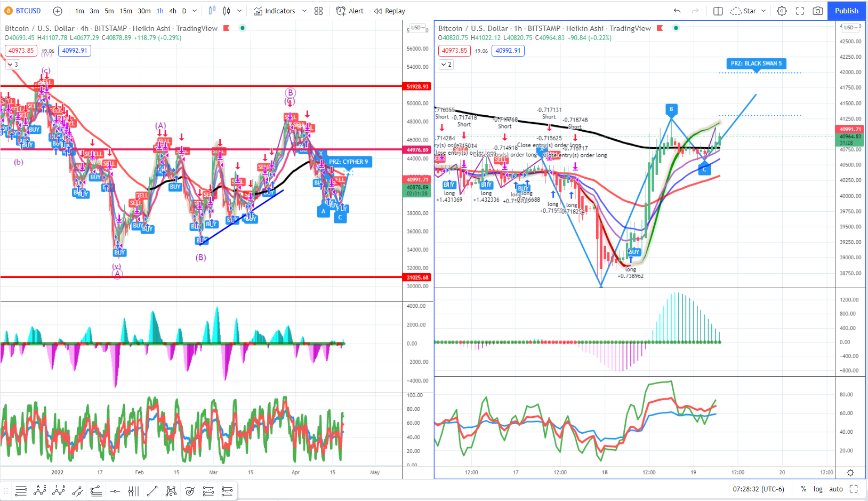Enter fullscreen mode icon
This screenshot has height=501, width=868.
(800, 11)
